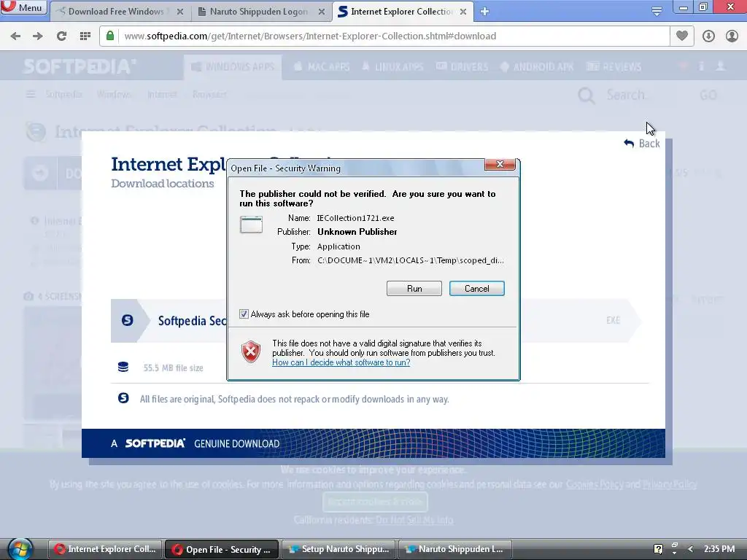Click the Back link in download overlay
Image resolution: width=747 pixels, height=560 pixels.
[642, 144]
